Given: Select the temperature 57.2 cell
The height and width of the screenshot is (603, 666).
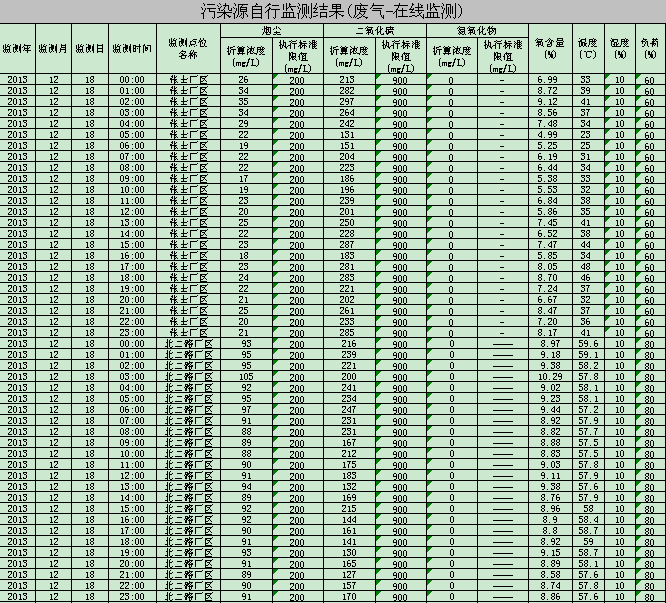Looking at the screenshot, I should pos(588,410).
